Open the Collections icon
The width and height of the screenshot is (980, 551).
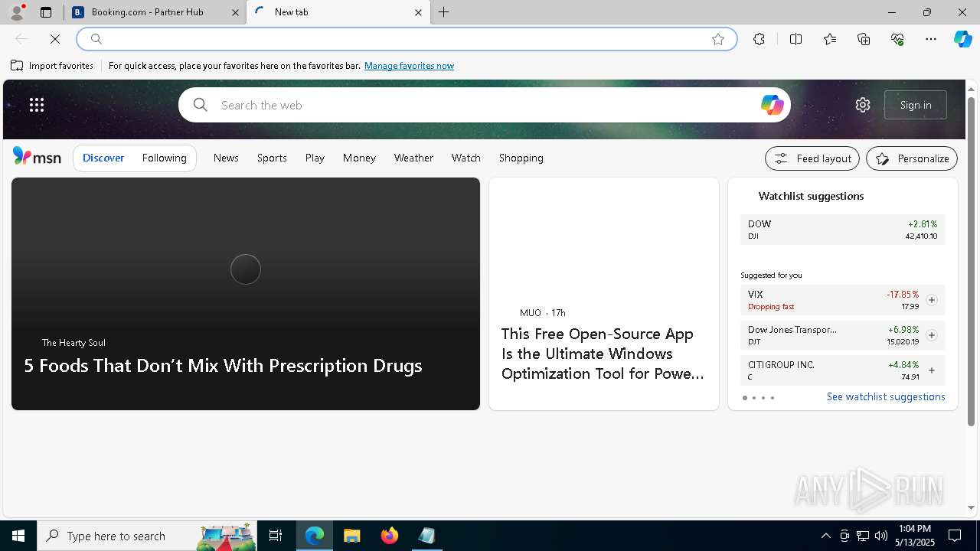click(x=864, y=39)
